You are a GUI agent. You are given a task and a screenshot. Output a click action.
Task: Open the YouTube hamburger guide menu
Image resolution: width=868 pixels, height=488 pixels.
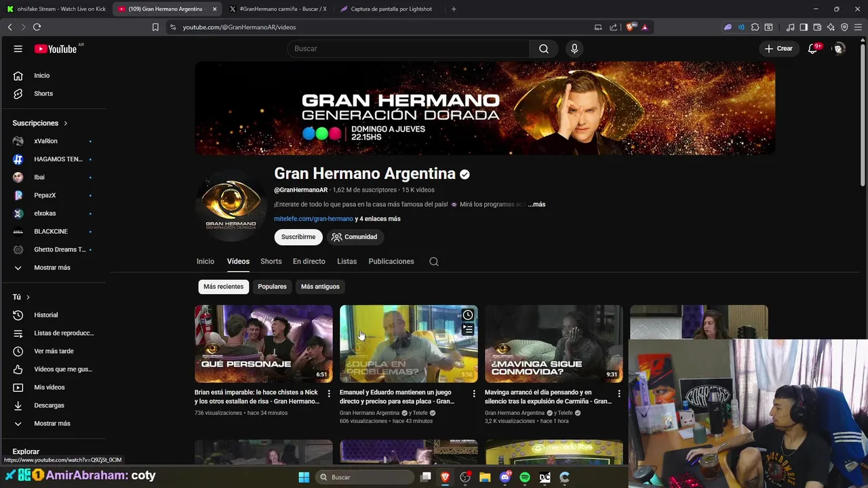coord(18,49)
